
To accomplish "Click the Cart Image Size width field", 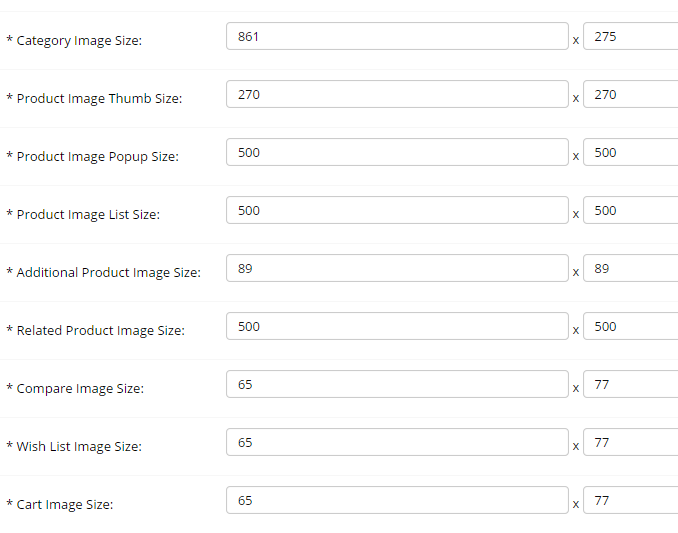I will point(397,501).
